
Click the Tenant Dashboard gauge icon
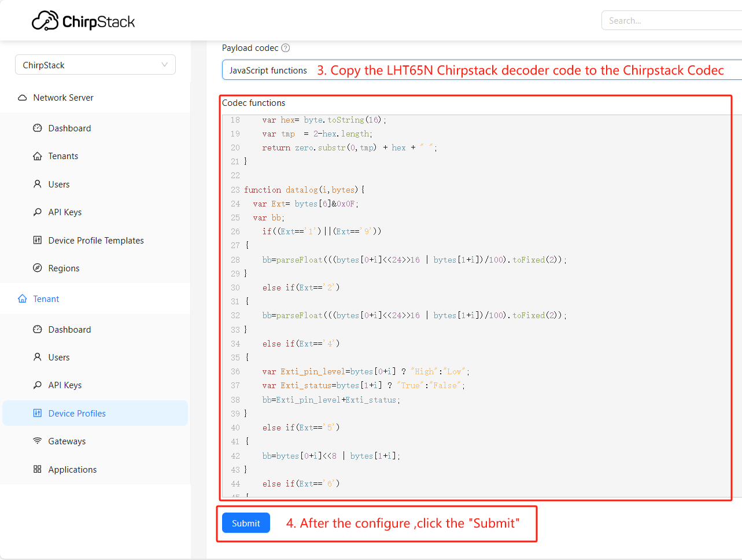click(x=38, y=330)
